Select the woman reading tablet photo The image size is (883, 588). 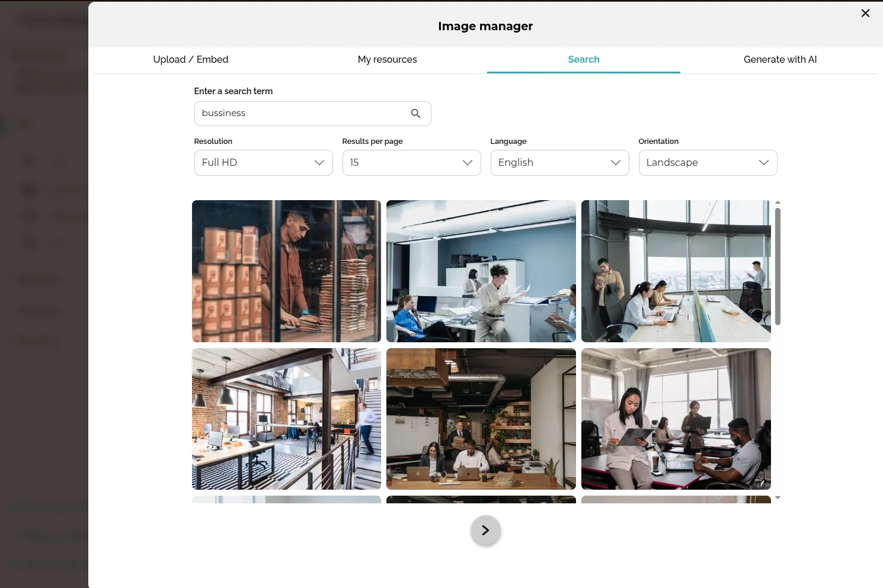(676, 419)
